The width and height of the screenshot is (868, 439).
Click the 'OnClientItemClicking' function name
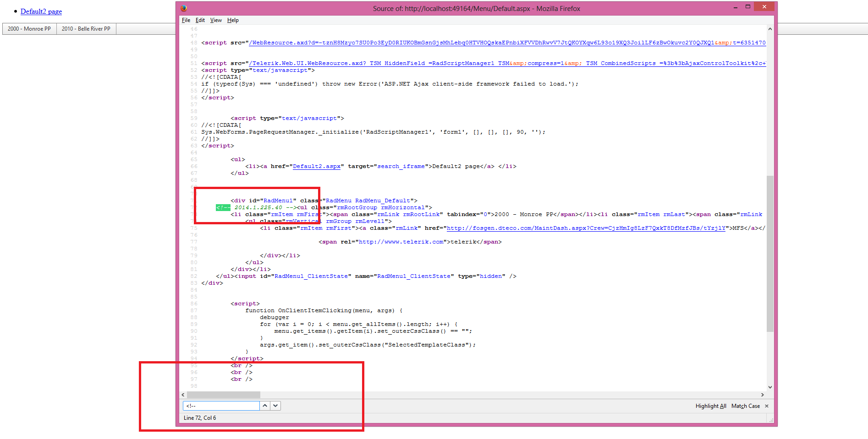(315, 310)
